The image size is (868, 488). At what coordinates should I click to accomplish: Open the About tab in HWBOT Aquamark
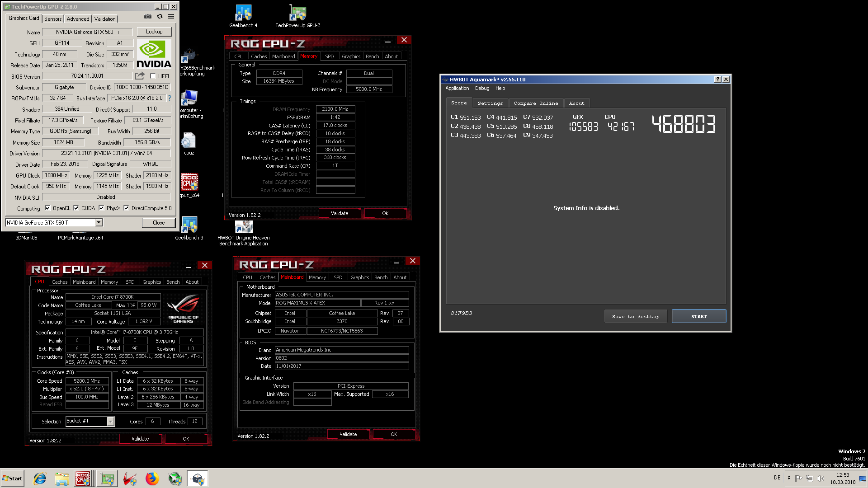click(x=576, y=103)
